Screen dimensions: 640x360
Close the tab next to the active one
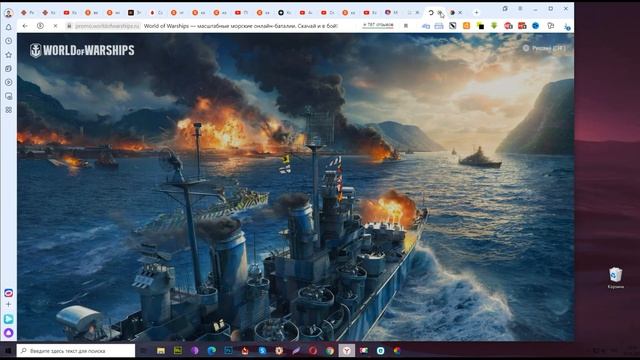coord(460,13)
